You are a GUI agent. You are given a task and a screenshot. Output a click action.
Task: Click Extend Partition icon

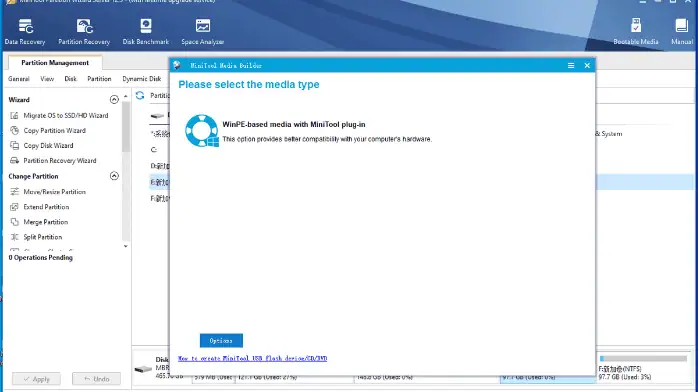pyautogui.click(x=14, y=207)
